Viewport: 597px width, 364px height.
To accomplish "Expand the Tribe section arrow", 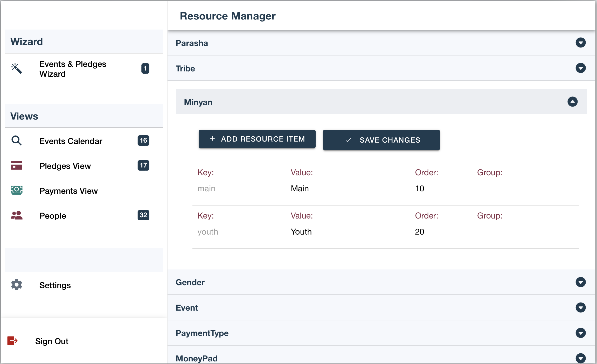I will 581,68.
